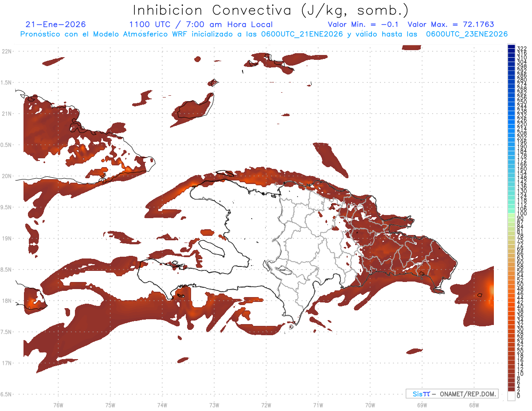
Task: Click the '19N' latitude label
Action: point(7,238)
